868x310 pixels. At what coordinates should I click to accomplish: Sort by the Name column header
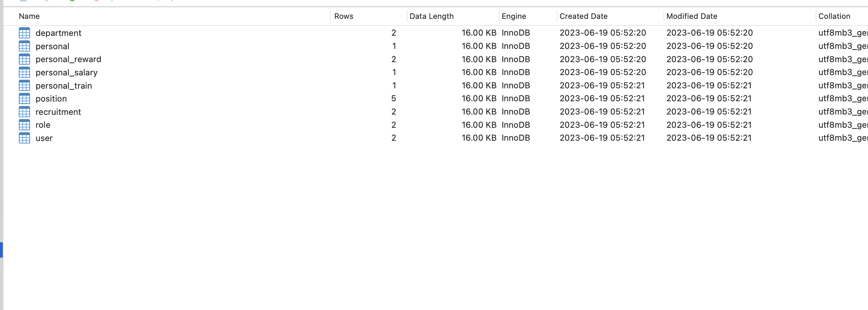pos(29,16)
